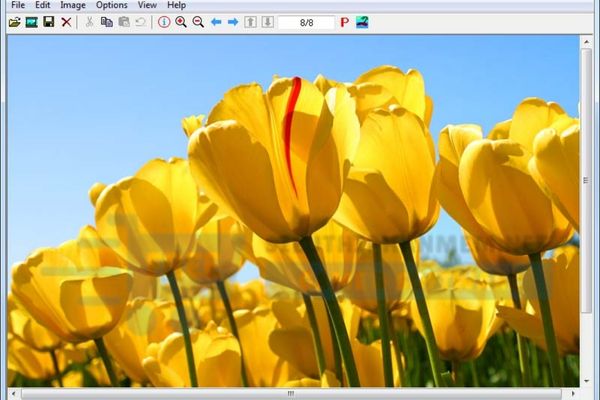Click the horizontal scrollbar left arrow

[13, 393]
